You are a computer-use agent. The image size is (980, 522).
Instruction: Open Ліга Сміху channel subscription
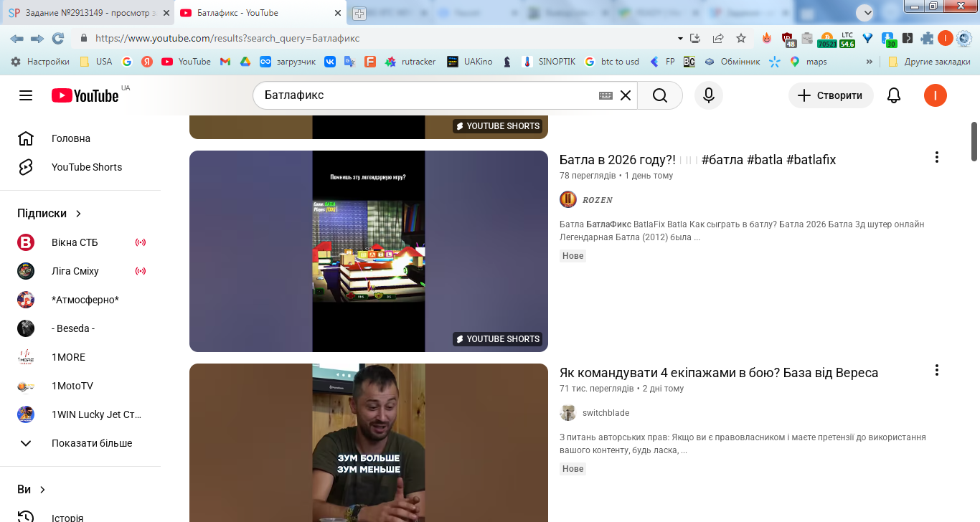[80, 271]
